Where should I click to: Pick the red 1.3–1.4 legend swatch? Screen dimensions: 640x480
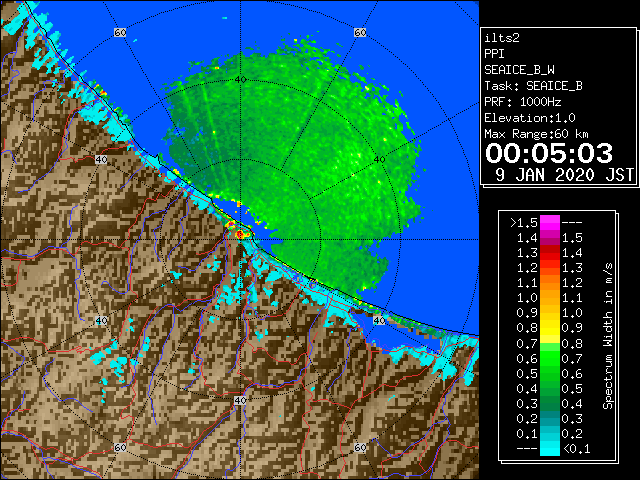tap(550, 253)
